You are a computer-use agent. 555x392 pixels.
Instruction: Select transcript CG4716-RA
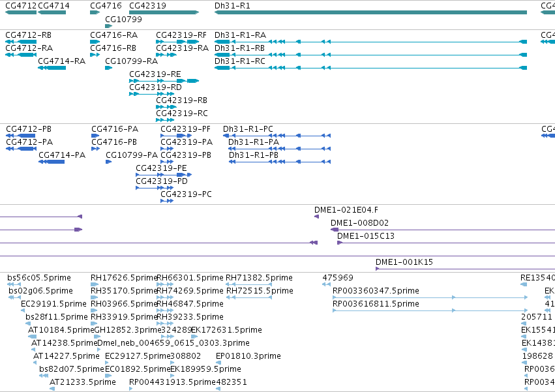click(114, 35)
